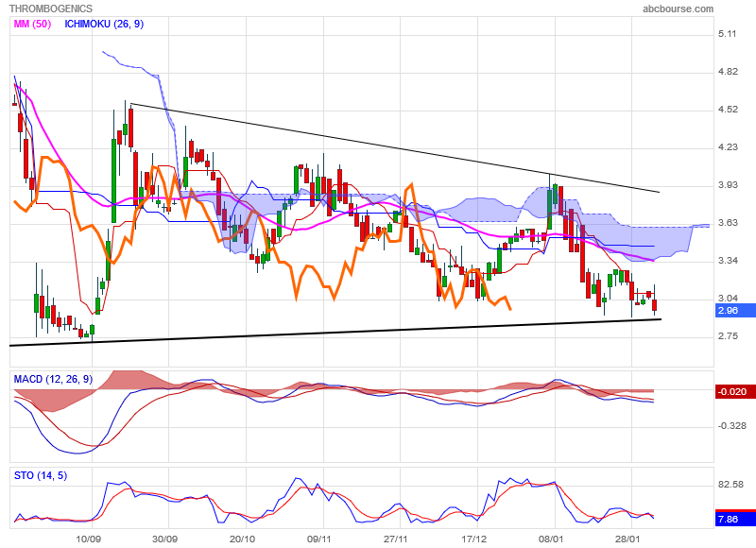This screenshot has height=548, width=756.
Task: Click the 09/11 date label
Action: point(319,539)
